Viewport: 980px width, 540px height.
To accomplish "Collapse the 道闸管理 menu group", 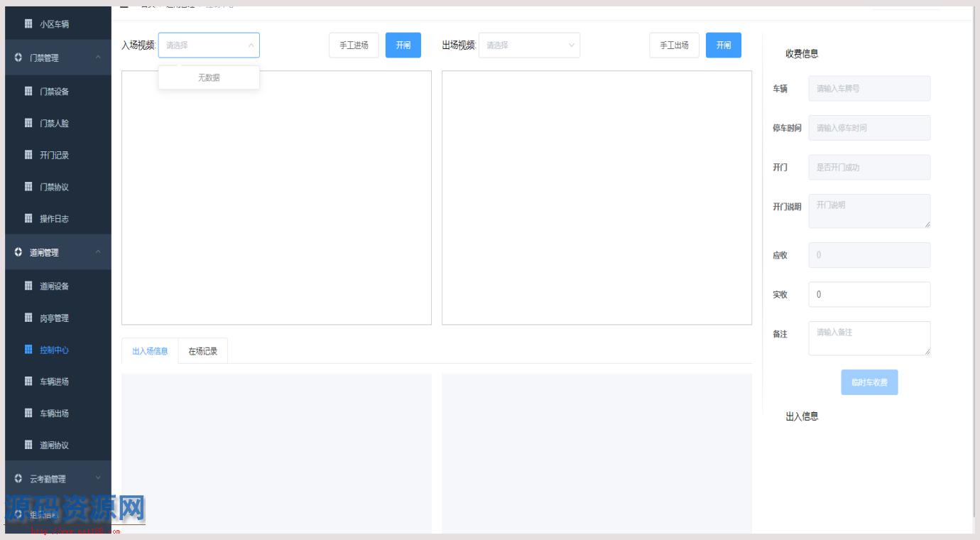I will click(58, 252).
